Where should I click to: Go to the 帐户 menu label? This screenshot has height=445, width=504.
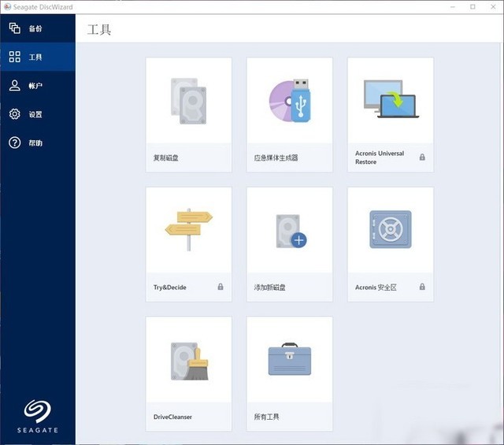pos(35,86)
